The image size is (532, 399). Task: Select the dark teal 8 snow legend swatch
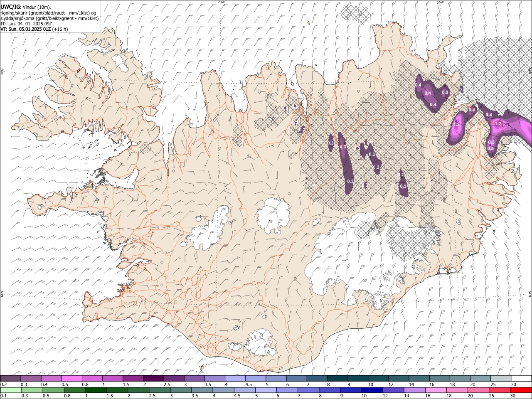point(337,378)
